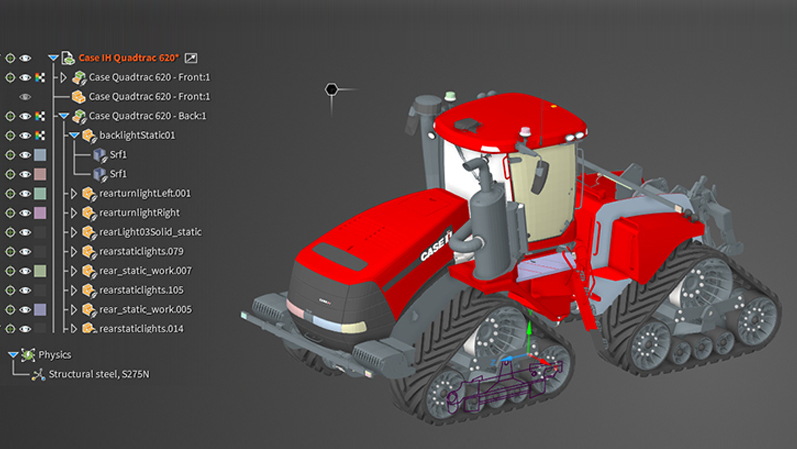This screenshot has width=797, height=449.
Task: Click the rearLight03Solid_static component icon
Action: tap(89, 232)
